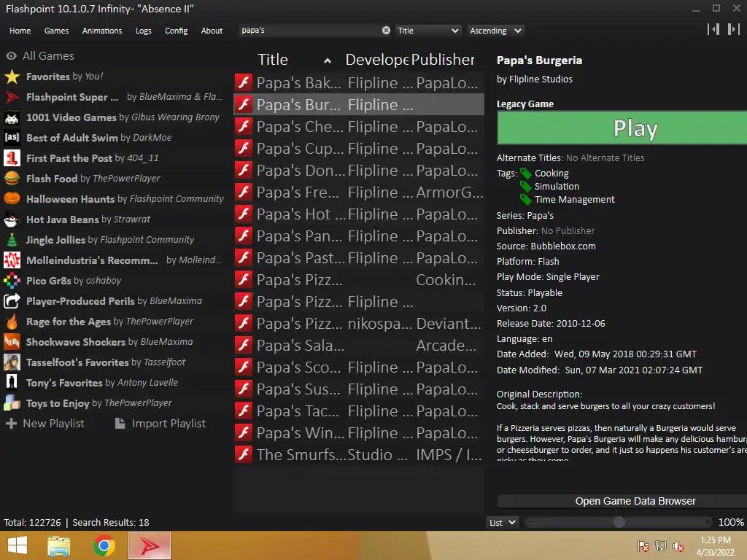Screen dimensions: 747x560
Task: Select the Papa's Cupcakeria row
Action: (359, 148)
